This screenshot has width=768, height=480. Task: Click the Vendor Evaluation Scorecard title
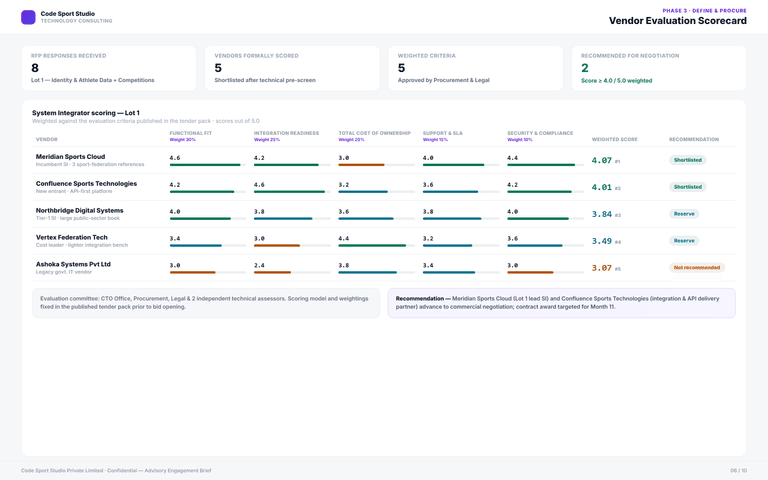[677, 21]
